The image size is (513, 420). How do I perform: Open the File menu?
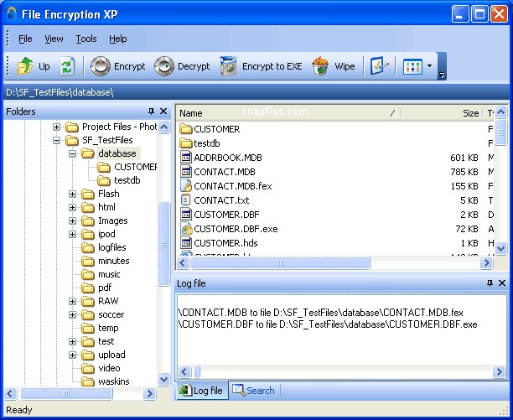point(25,39)
